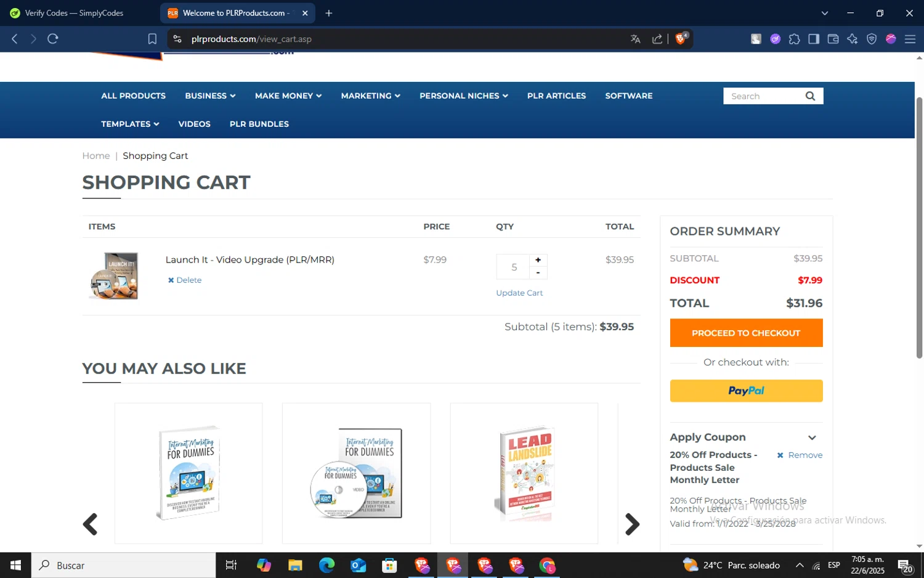Click the browser back arrow
Image resolution: width=924 pixels, height=578 pixels.
tap(15, 39)
